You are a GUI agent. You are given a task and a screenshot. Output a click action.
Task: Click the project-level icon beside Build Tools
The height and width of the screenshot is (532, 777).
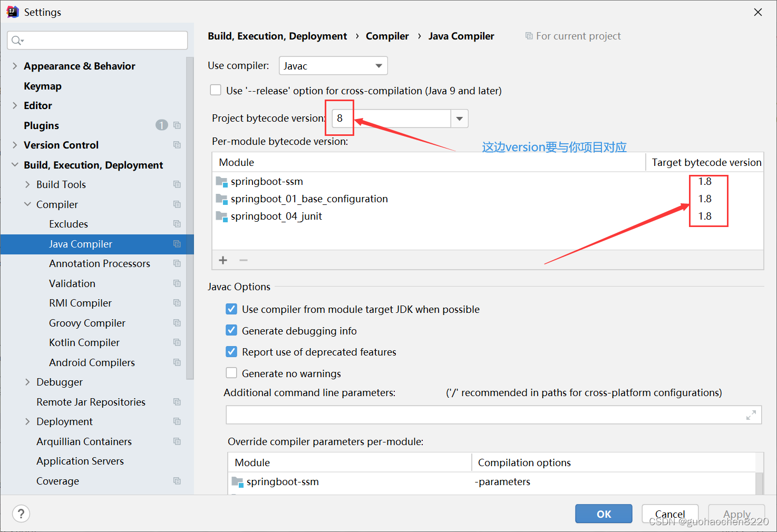tap(177, 184)
